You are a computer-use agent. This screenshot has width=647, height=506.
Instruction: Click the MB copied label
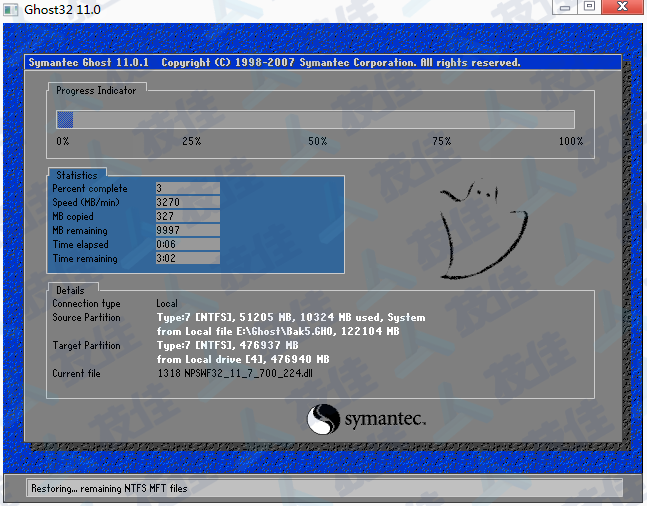click(73, 217)
